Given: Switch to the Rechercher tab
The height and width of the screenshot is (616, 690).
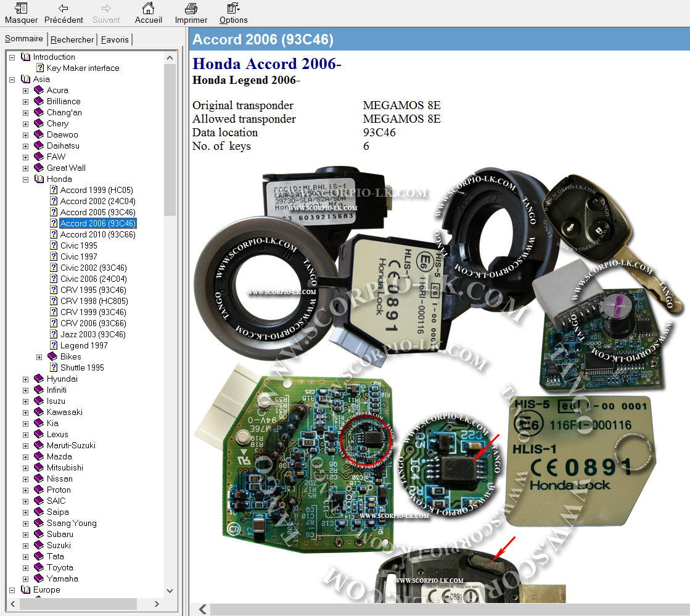Looking at the screenshot, I should (x=72, y=39).
